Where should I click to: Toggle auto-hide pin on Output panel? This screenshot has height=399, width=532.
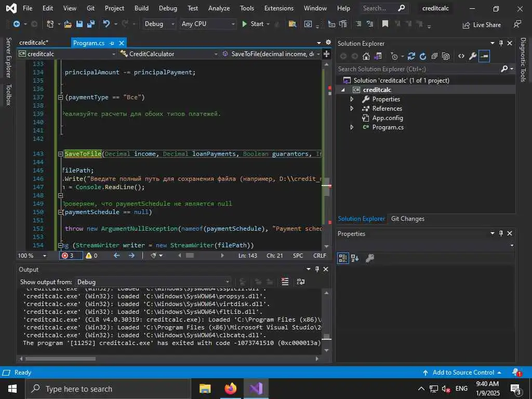click(317, 269)
